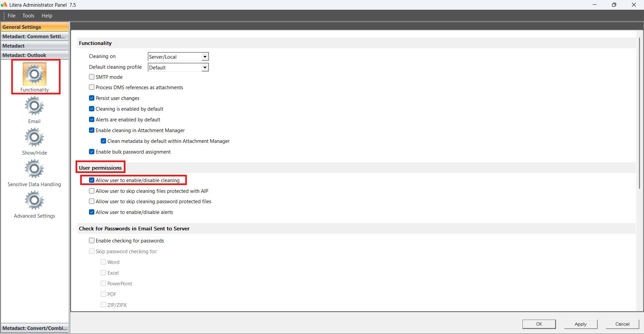Expand Metadact: Convert/Combi... section
This screenshot has width=644, height=334.
click(35, 328)
